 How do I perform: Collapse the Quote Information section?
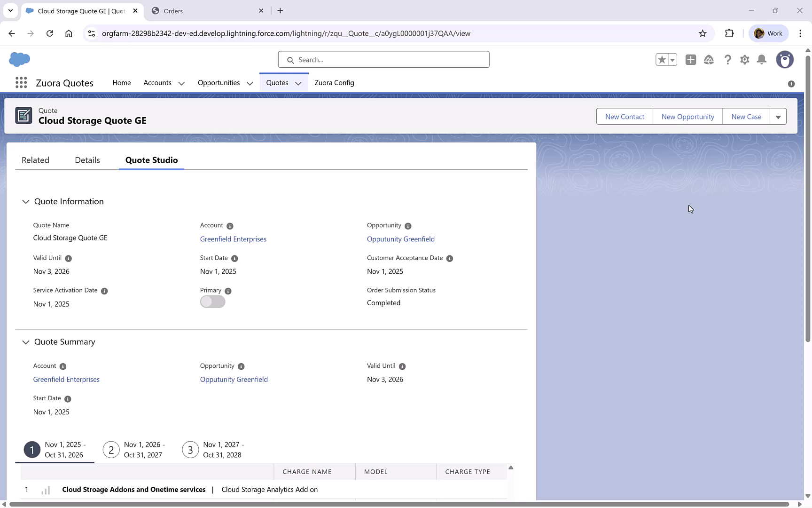(26, 201)
